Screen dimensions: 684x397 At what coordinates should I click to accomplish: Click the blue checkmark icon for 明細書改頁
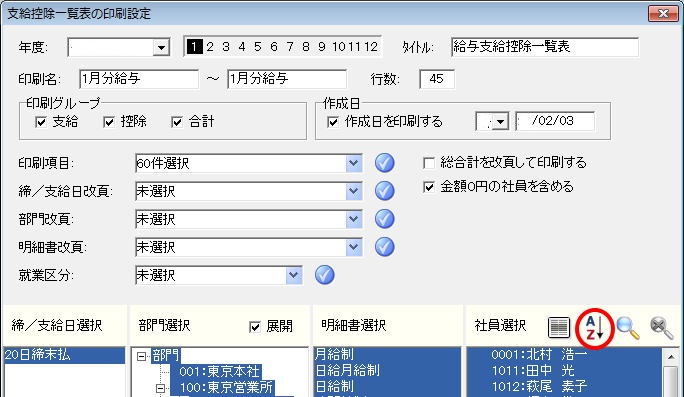click(x=384, y=247)
